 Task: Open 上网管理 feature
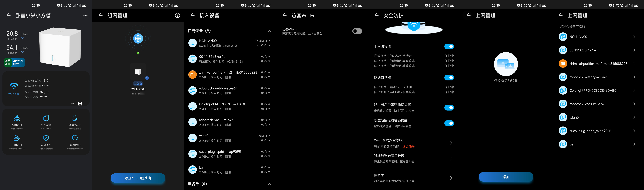coord(17,142)
